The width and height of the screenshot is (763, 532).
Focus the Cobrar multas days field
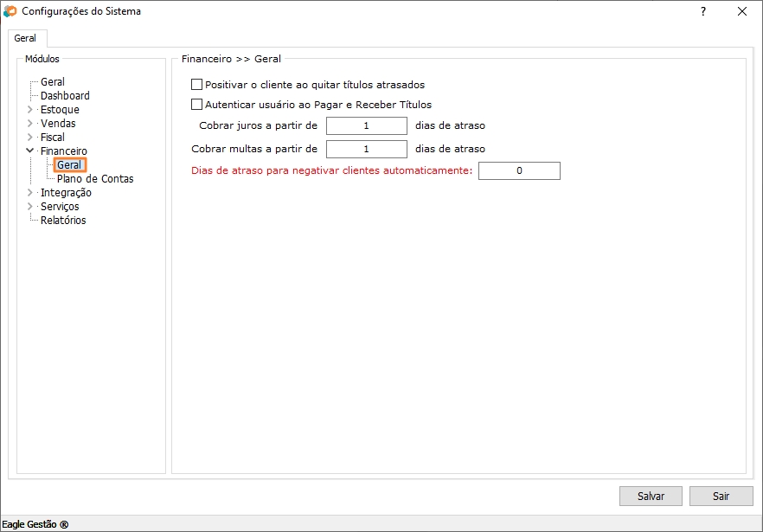[367, 149]
